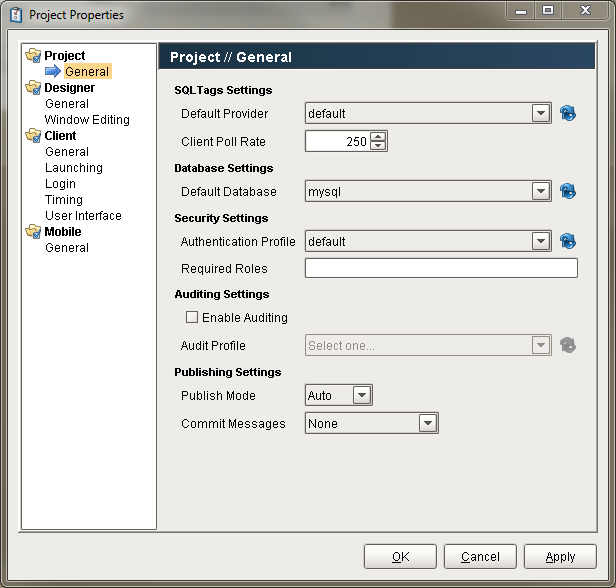
Task: Open the Default Database dropdown
Action: coord(541,191)
